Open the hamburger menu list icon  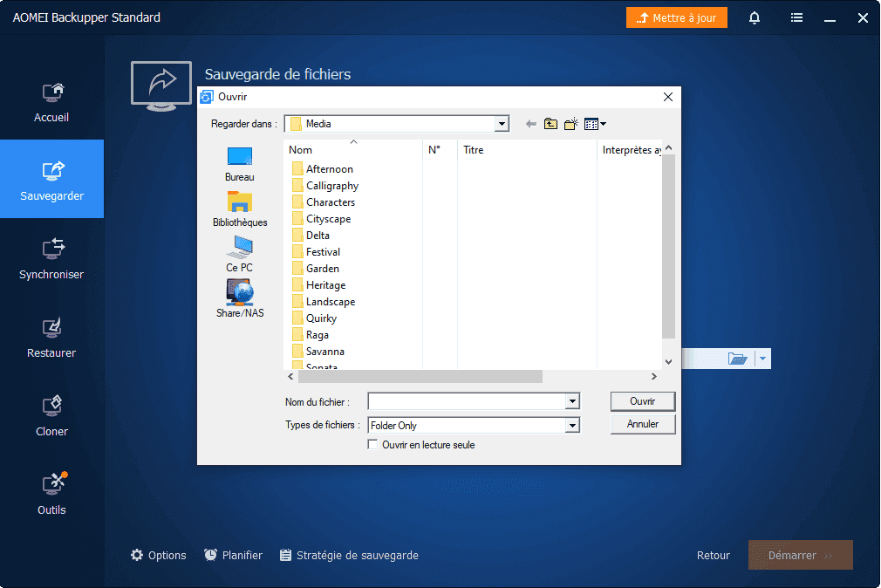pos(796,18)
